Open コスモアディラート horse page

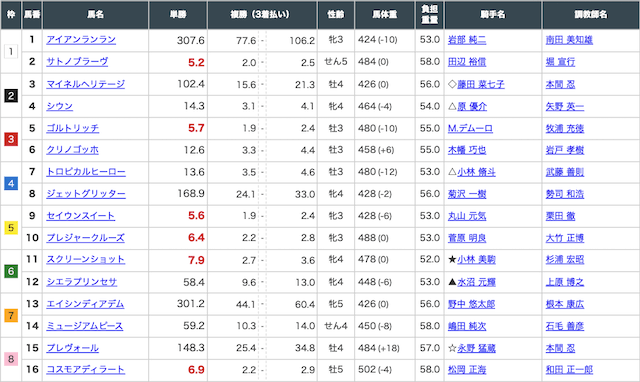85,369
